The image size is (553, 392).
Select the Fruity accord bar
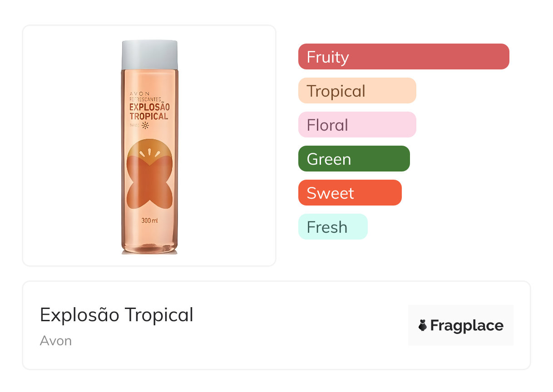coord(403,57)
